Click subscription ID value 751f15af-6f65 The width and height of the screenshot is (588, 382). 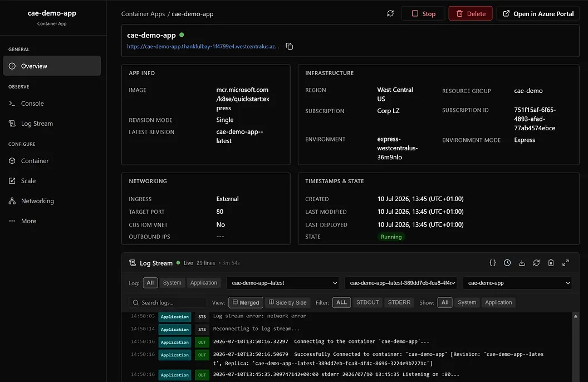(x=535, y=119)
